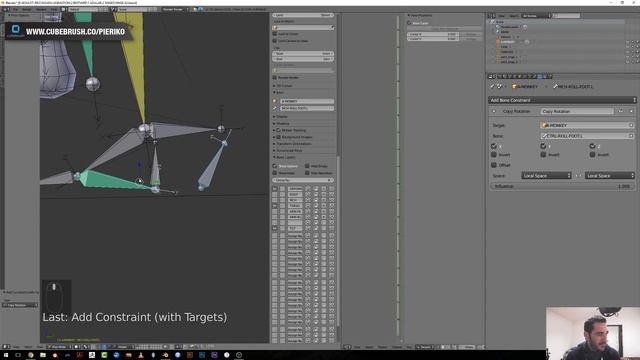Open Windows Start menu
The width and height of the screenshot is (640, 360).
point(6,355)
